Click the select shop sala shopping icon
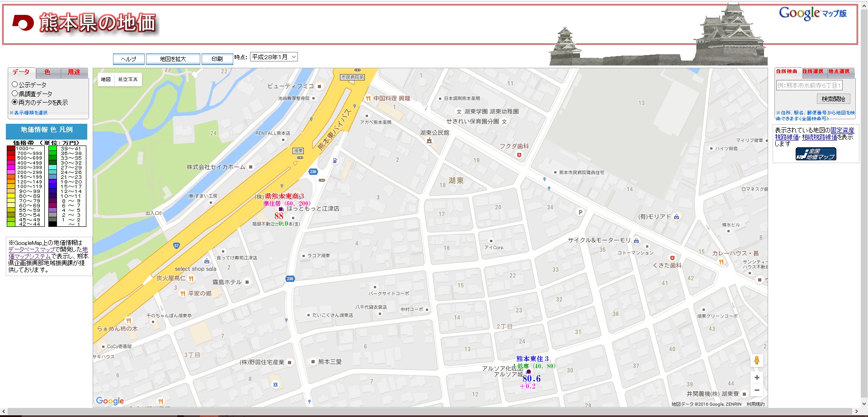The image size is (868, 417). 207,261
